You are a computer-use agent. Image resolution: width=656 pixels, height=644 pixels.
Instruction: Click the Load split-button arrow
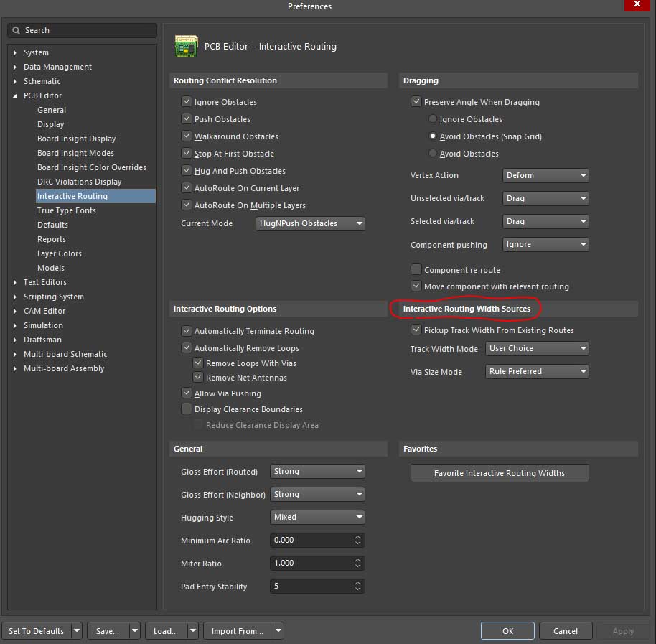pos(192,631)
